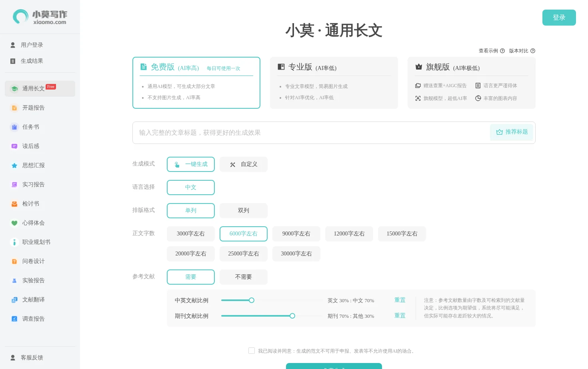Open 文献翻译 menu item
This screenshot has height=369, width=588.
tap(40, 300)
